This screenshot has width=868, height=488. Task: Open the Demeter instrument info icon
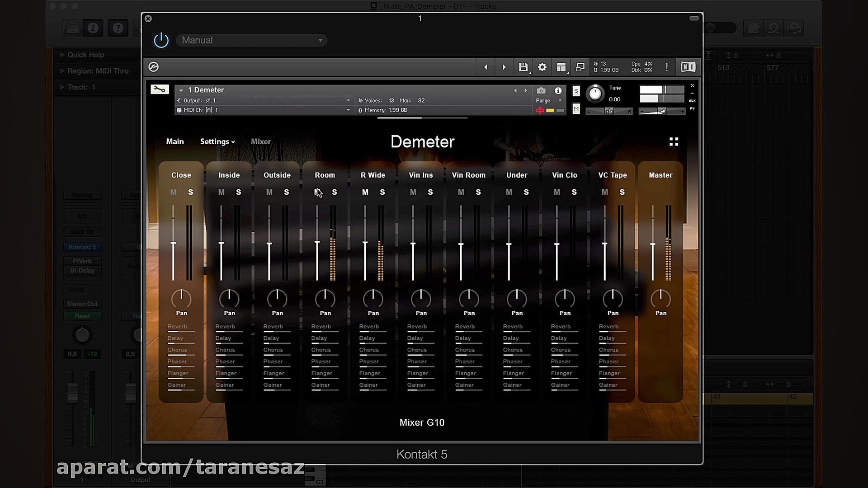pyautogui.click(x=558, y=90)
